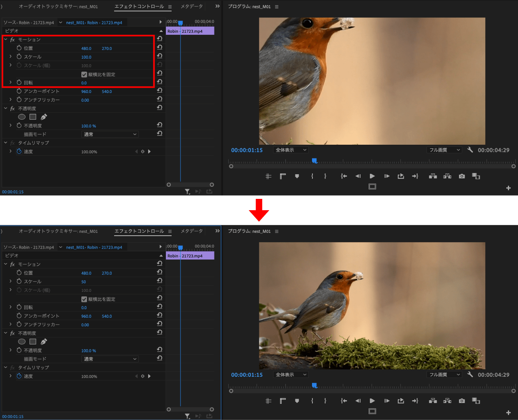Export frame with upper monitor's camera icon
The width and height of the screenshot is (518, 420).
tap(462, 176)
